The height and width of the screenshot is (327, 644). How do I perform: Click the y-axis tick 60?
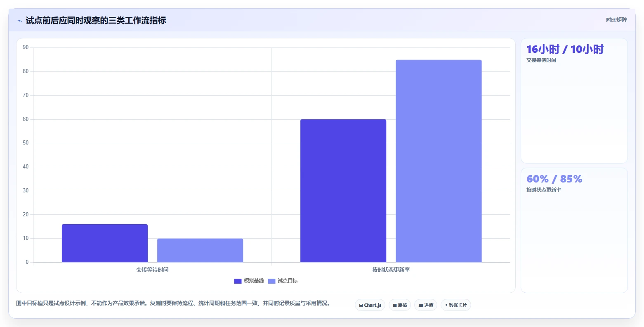26,119
